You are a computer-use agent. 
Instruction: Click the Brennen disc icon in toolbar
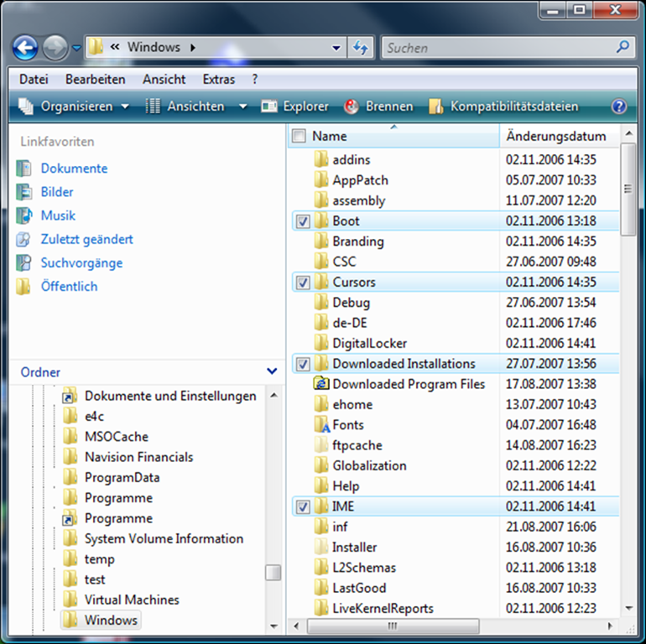352,106
